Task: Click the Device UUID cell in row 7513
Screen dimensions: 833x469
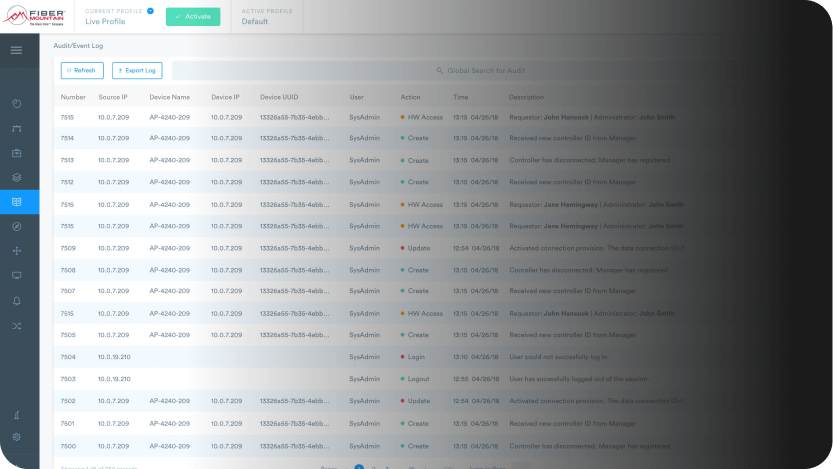Action: coord(294,160)
